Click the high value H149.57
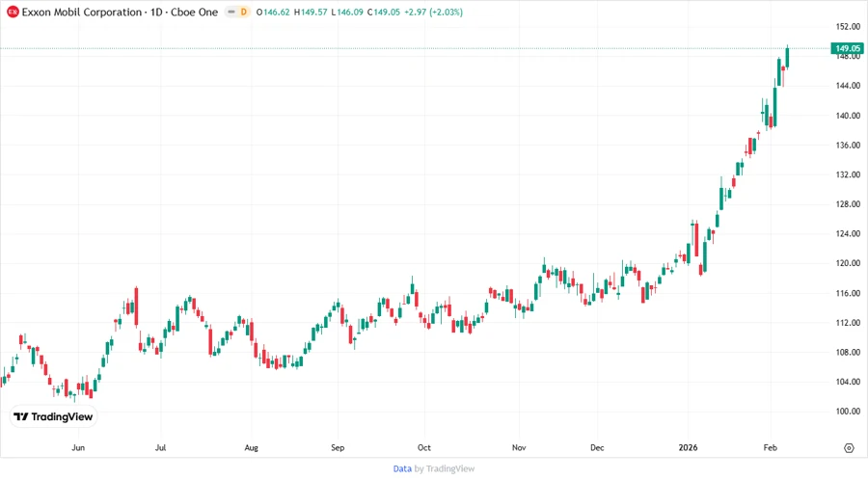868x480 pixels. click(311, 13)
